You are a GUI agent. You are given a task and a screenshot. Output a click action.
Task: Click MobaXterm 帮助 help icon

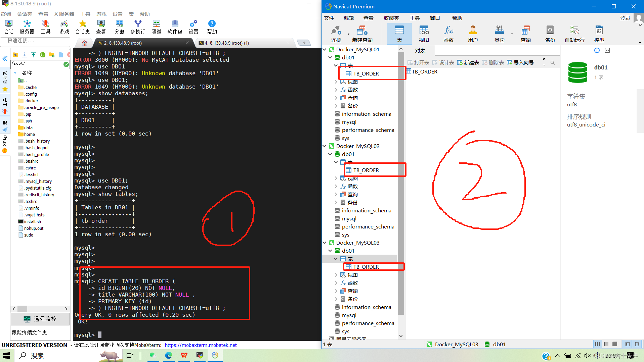(212, 27)
